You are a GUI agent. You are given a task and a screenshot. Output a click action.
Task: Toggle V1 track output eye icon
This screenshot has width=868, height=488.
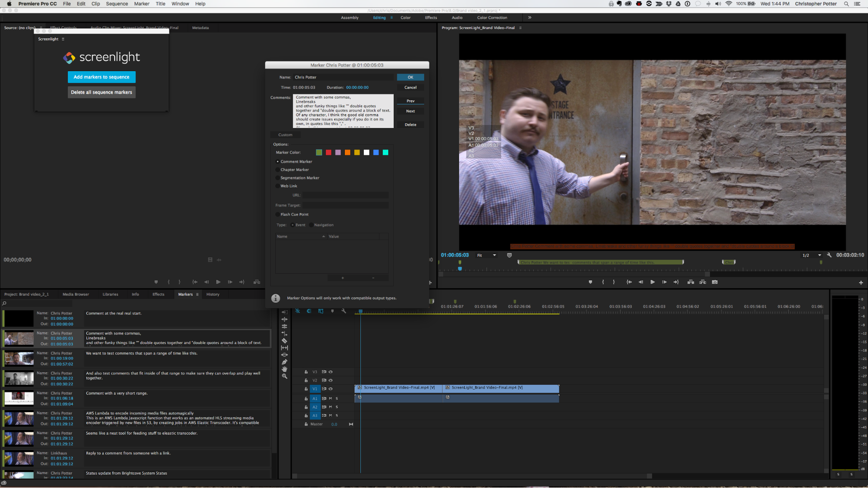(330, 389)
